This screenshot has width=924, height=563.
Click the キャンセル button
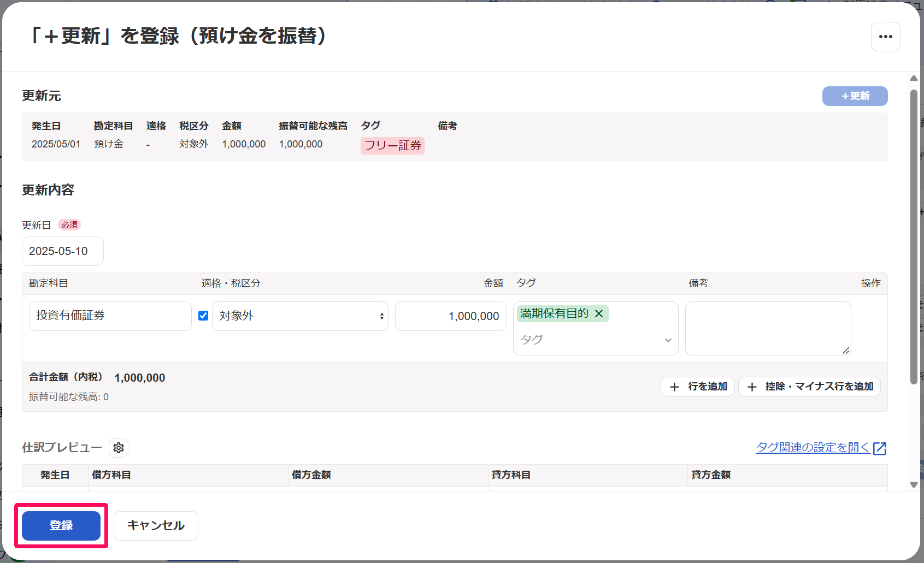156,525
